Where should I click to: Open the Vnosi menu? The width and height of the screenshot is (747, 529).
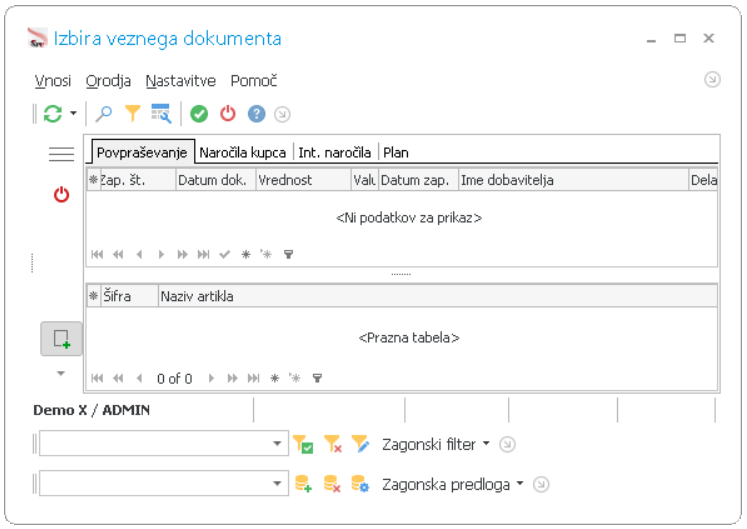(x=53, y=81)
